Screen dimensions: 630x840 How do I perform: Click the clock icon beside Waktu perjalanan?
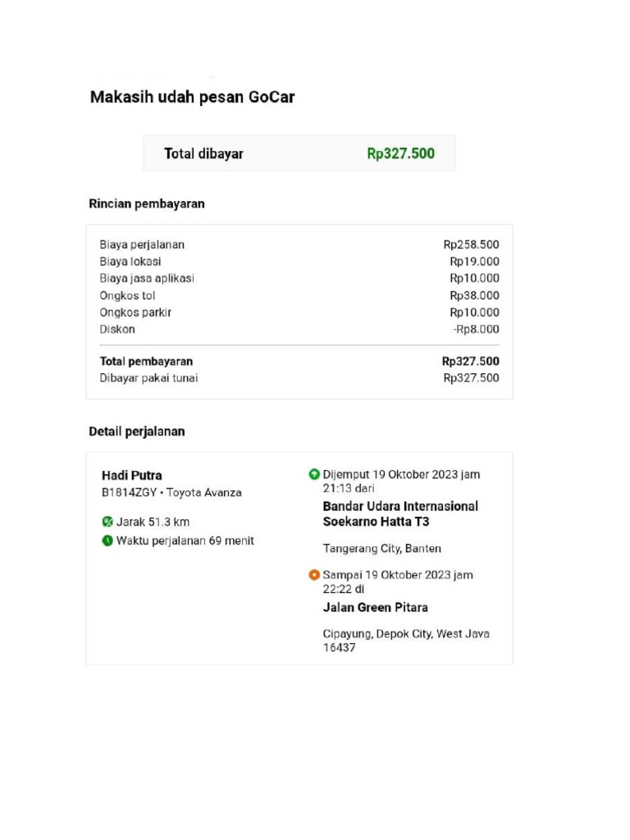pyautogui.click(x=107, y=541)
